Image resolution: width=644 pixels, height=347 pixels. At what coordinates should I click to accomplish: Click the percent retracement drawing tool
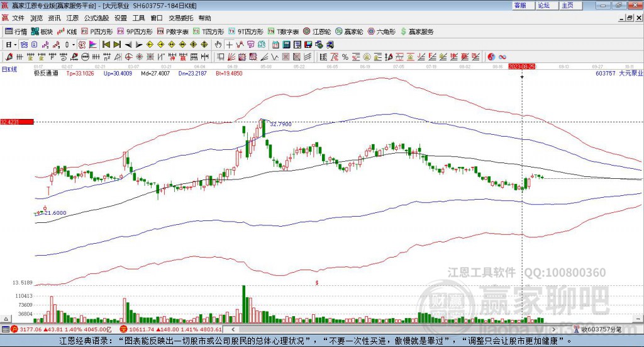click(x=345, y=57)
